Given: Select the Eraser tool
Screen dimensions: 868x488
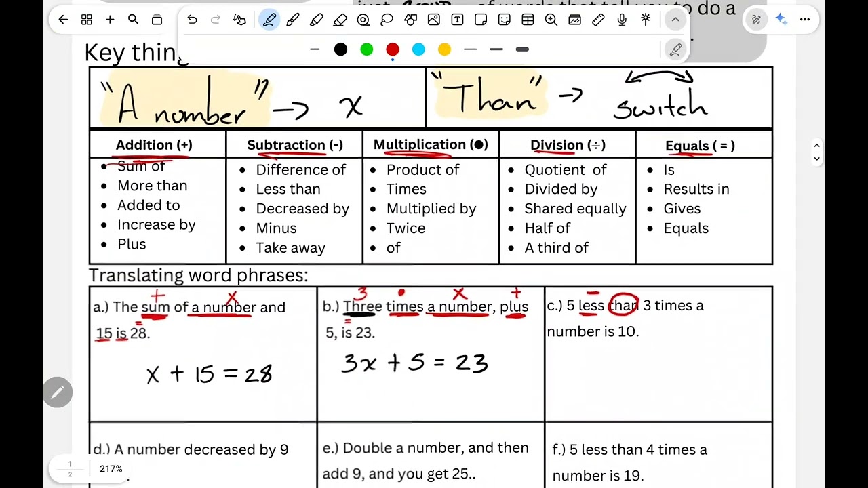Looking at the screenshot, I should [340, 20].
